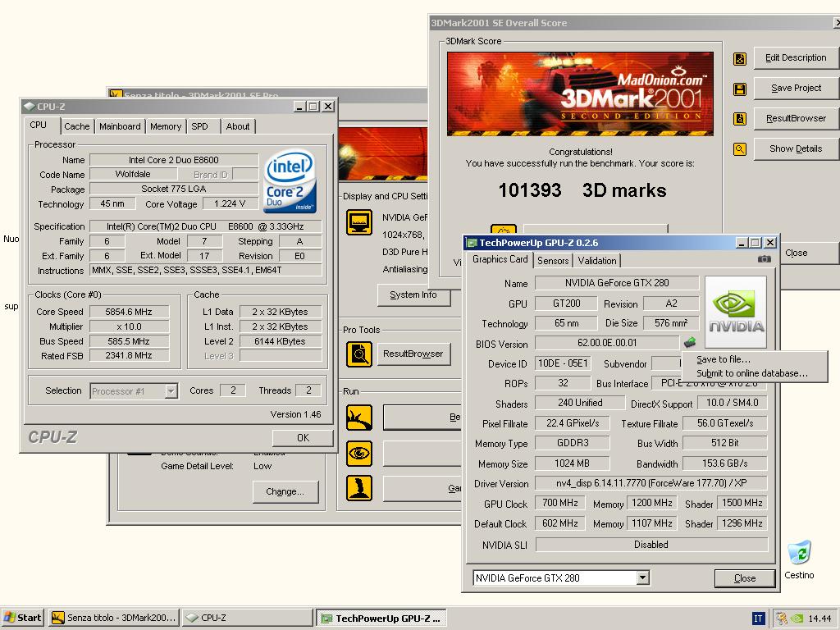This screenshot has width=840, height=630.
Task: Click the ResultBrowser button in score window
Action: click(x=796, y=118)
